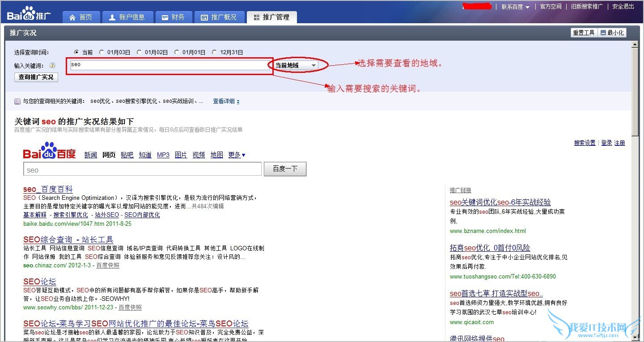Click the Baidu 推广 logo in header
This screenshot has width=644, height=342.
pos(29,13)
